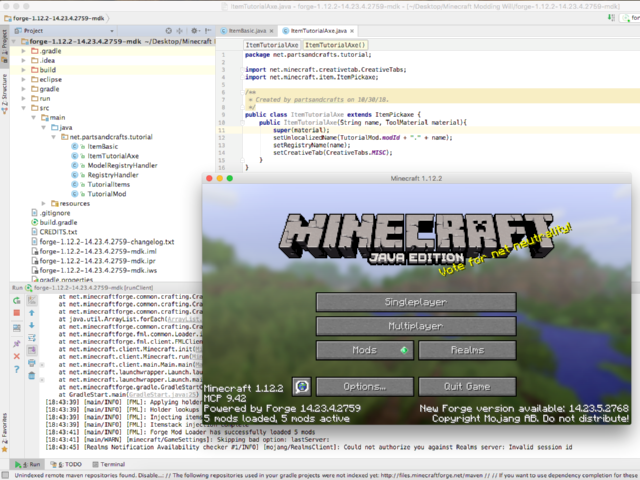Screen dimensions: 640x480
Task: Click ItemTutorialAxe() method breadcrumb
Action: coord(335,45)
